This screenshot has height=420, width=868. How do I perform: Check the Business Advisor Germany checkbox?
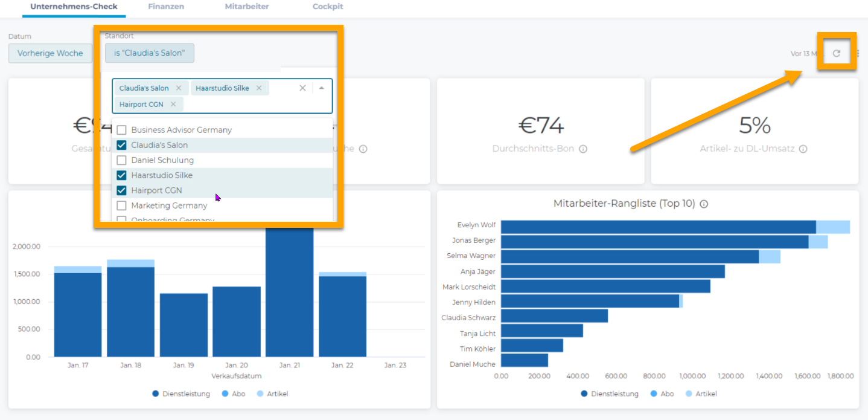pos(121,130)
